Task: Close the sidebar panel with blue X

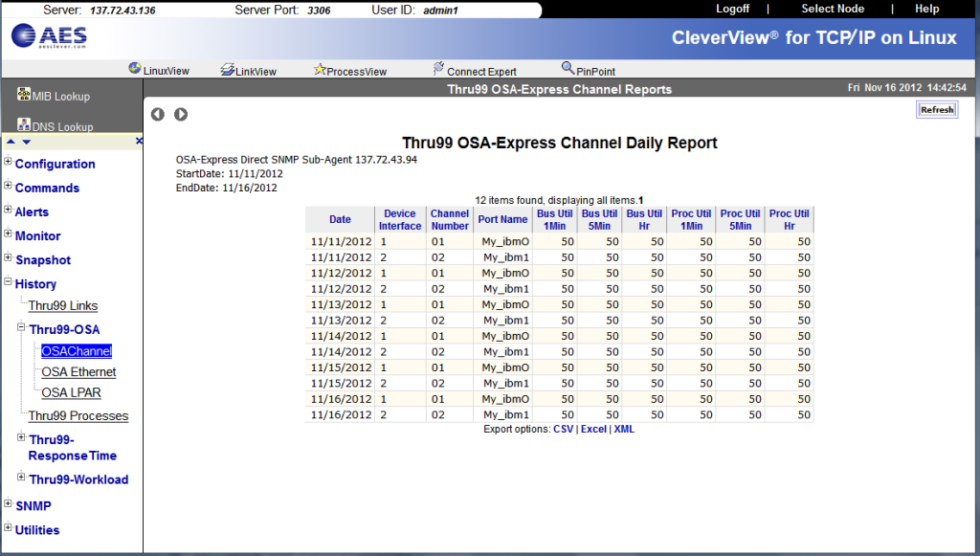Action: [139, 141]
